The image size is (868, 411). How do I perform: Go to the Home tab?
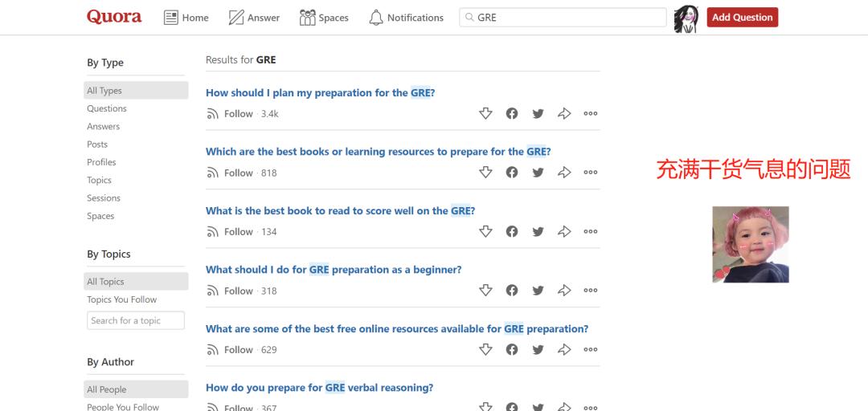pyautogui.click(x=186, y=18)
